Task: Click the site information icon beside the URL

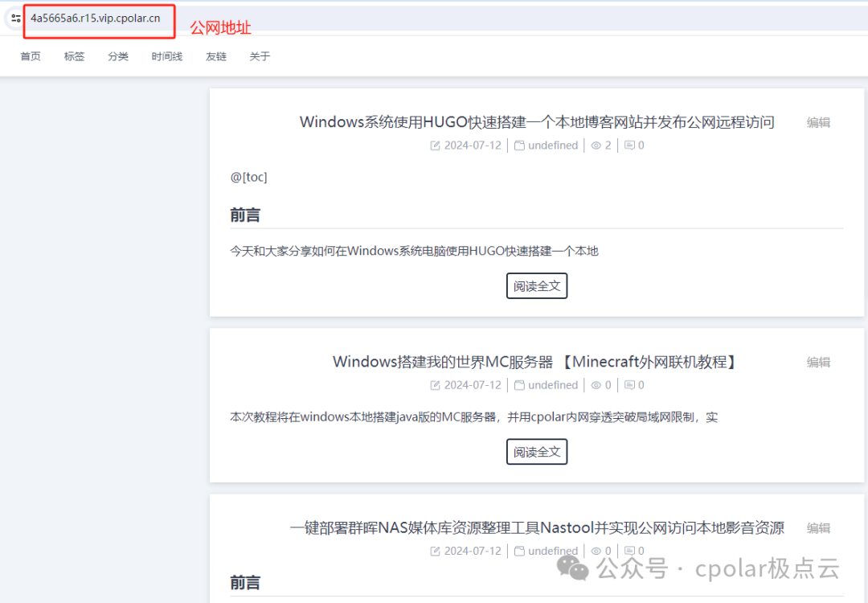Action: pyautogui.click(x=15, y=18)
